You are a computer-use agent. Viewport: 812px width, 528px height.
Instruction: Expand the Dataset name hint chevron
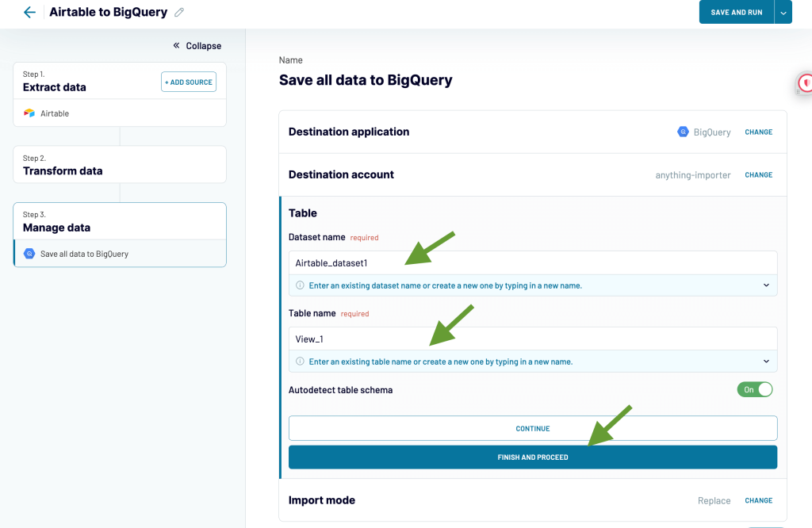coord(767,285)
